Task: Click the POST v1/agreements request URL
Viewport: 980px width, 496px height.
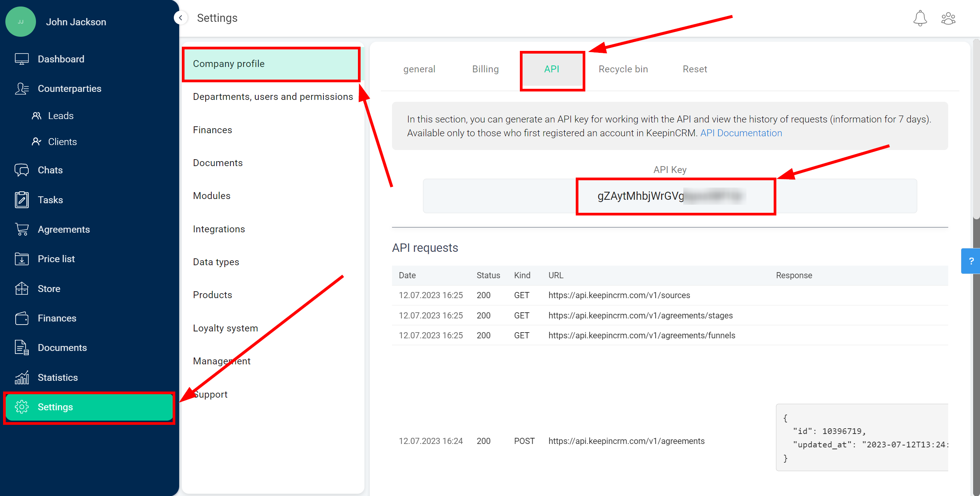Action: 626,441
